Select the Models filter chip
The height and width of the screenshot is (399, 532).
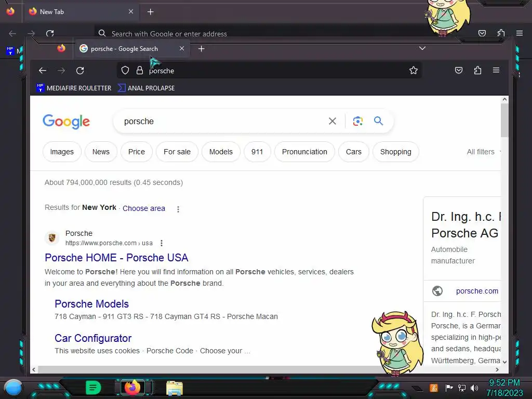221,152
